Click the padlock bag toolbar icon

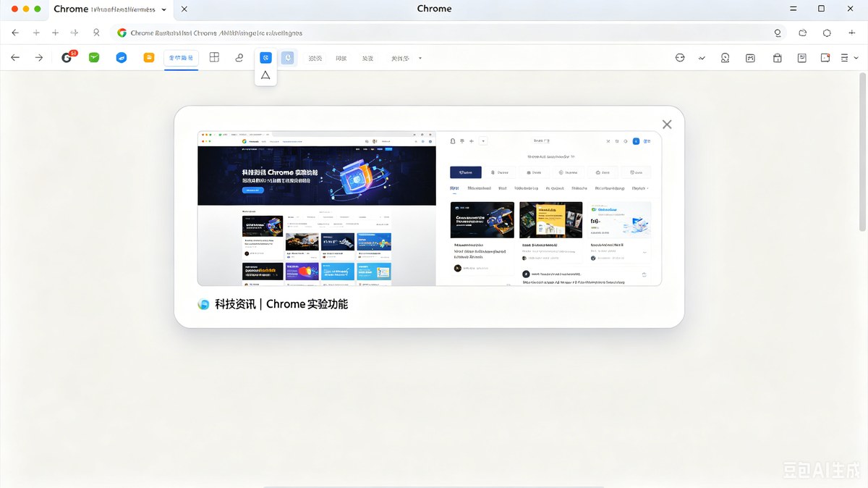(777, 58)
